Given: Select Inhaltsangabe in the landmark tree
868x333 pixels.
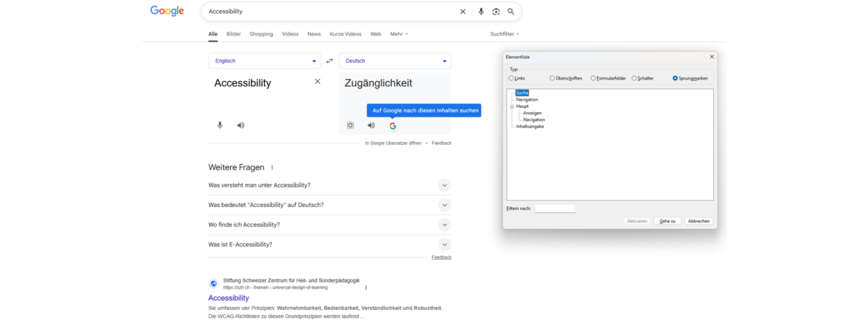Looking at the screenshot, I should tap(530, 126).
